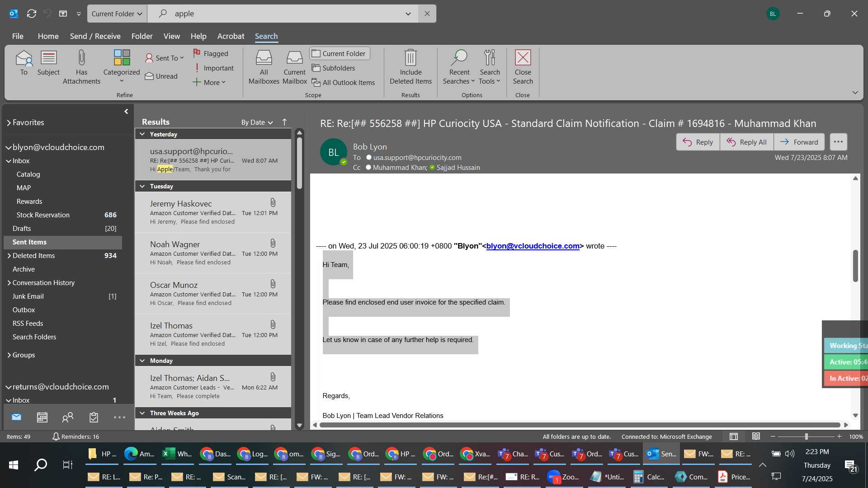Open Calculator from the taskbar
The height and width of the screenshot is (488, 868).
point(649,477)
